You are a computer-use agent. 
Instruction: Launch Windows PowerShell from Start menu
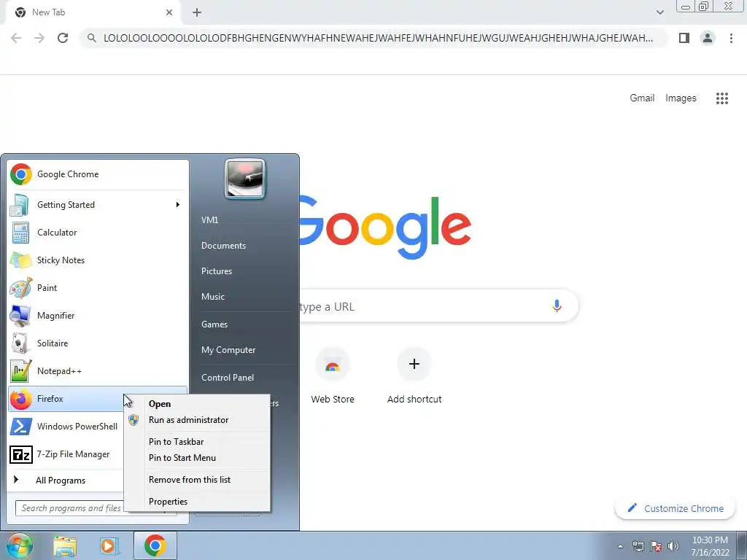[x=66, y=426]
